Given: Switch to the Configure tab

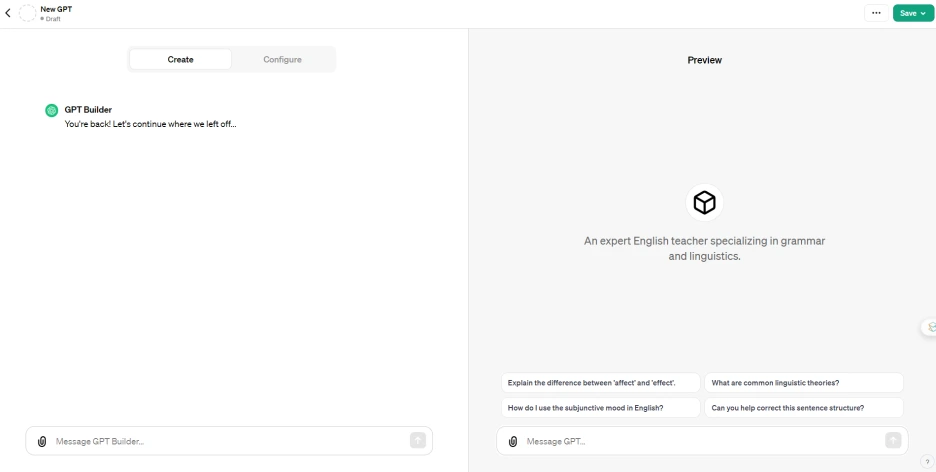Looking at the screenshot, I should 282,60.
